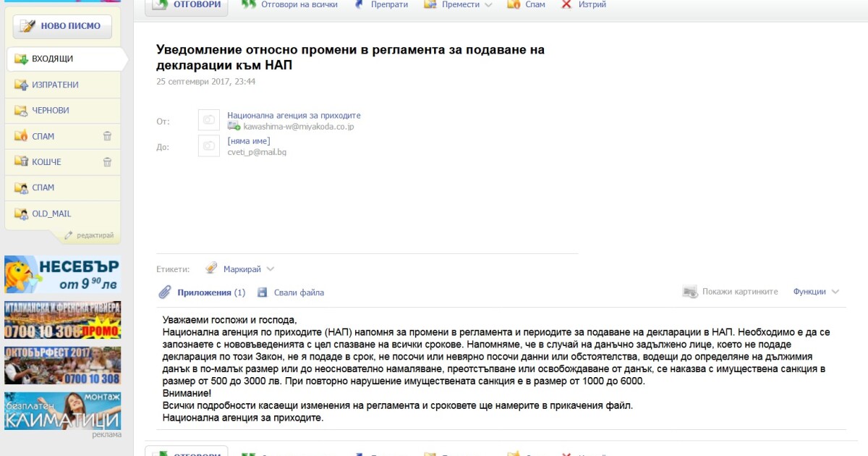
Task: Open the Маркирай label dropdown
Action: point(240,269)
